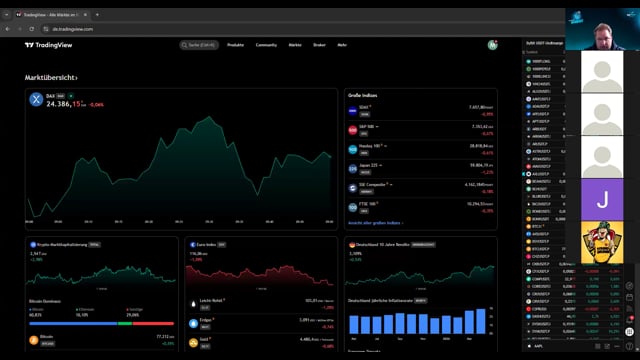Click the yellow mascot participant tile
The height and width of the screenshot is (360, 640).
click(602, 242)
